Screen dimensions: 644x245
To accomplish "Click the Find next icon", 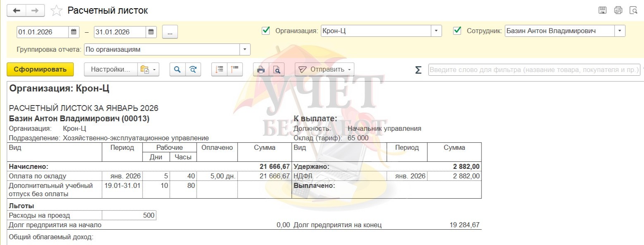I will [193, 70].
